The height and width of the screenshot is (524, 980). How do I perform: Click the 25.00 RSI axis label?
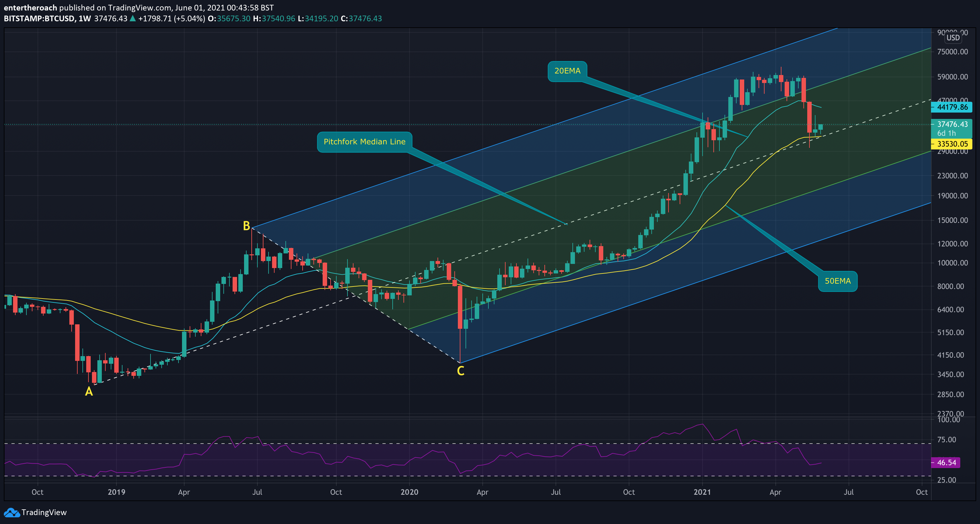[x=947, y=480]
